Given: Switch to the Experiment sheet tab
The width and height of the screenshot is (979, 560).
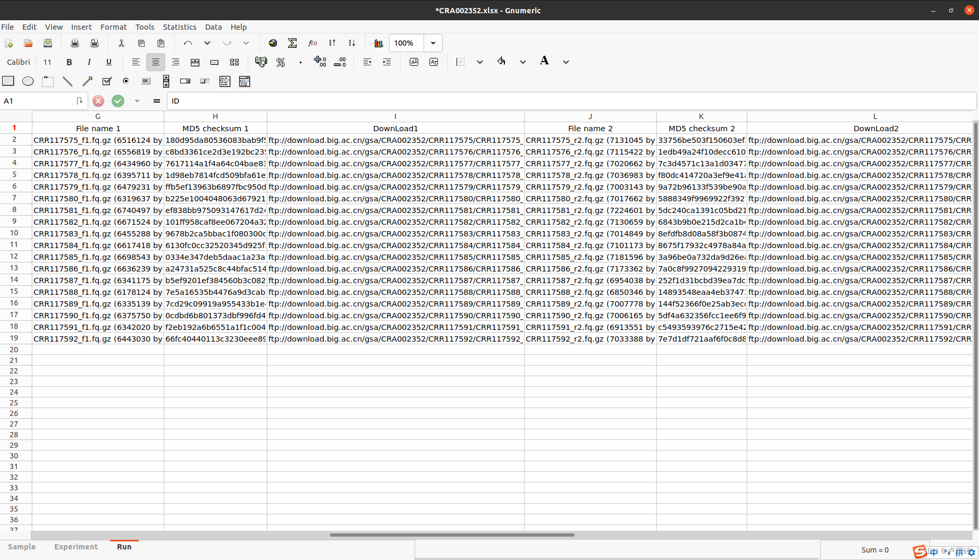Looking at the screenshot, I should click(x=76, y=547).
